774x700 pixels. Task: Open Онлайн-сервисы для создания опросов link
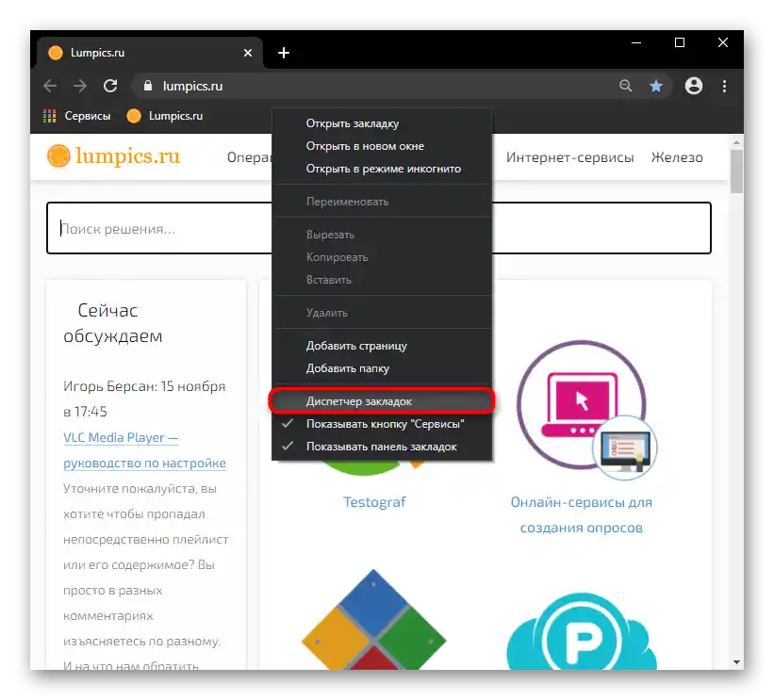pyautogui.click(x=581, y=515)
